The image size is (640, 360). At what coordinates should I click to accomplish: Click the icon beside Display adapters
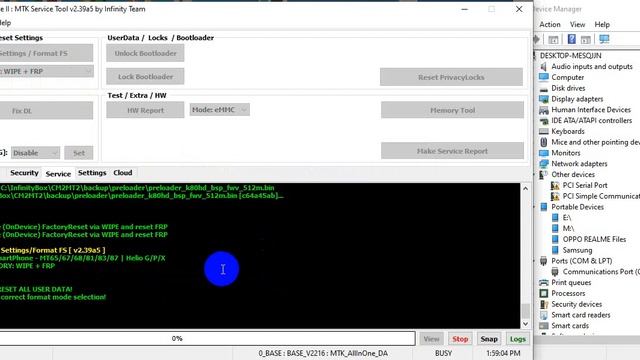[x=544, y=99]
